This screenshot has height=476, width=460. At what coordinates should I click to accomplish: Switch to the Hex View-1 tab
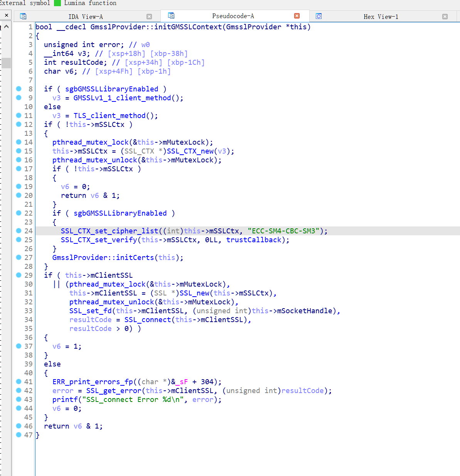coord(381,17)
